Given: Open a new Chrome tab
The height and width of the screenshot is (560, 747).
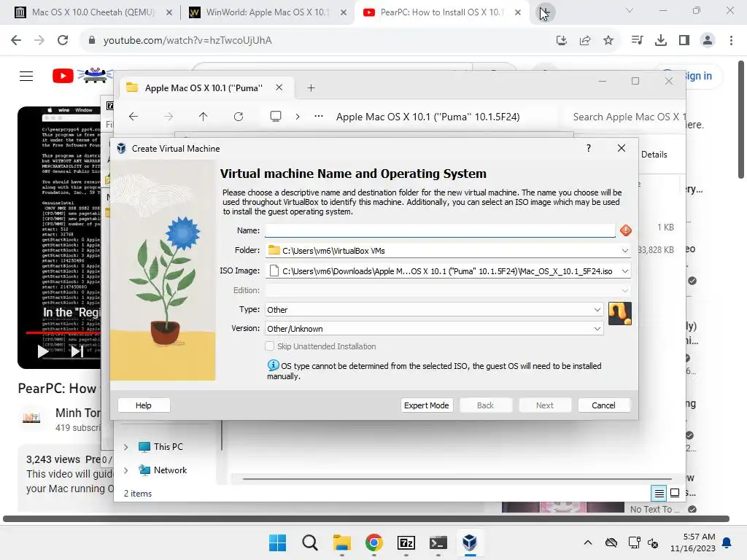Looking at the screenshot, I should tap(544, 12).
